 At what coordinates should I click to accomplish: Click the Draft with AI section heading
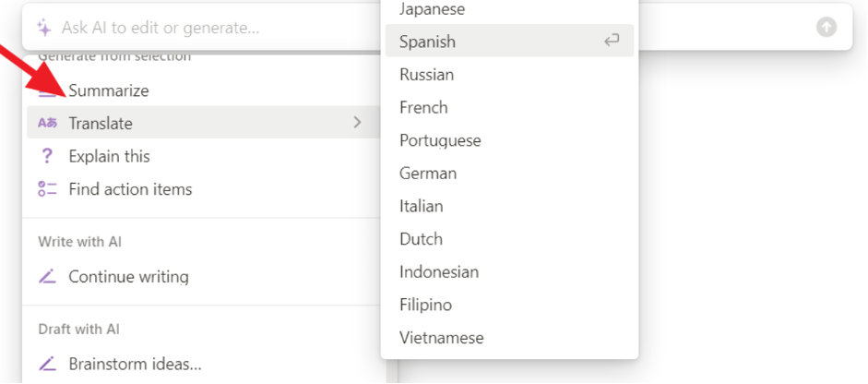78,330
